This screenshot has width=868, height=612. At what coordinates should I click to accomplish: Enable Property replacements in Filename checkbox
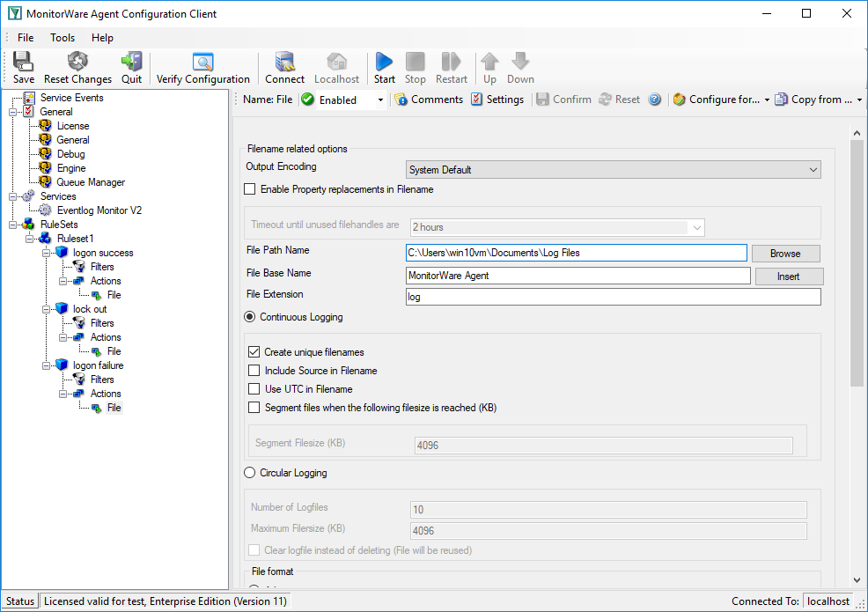[250, 189]
